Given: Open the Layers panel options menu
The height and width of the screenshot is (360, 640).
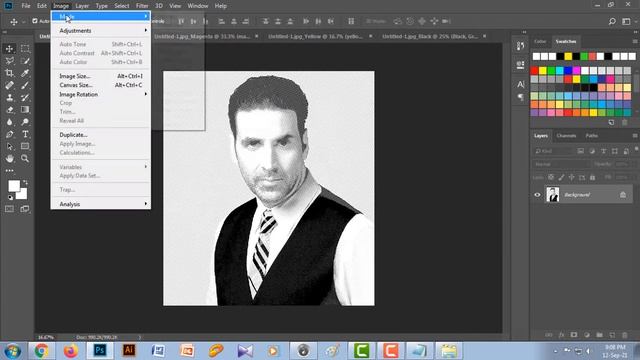Looking at the screenshot, I should tap(635, 136).
